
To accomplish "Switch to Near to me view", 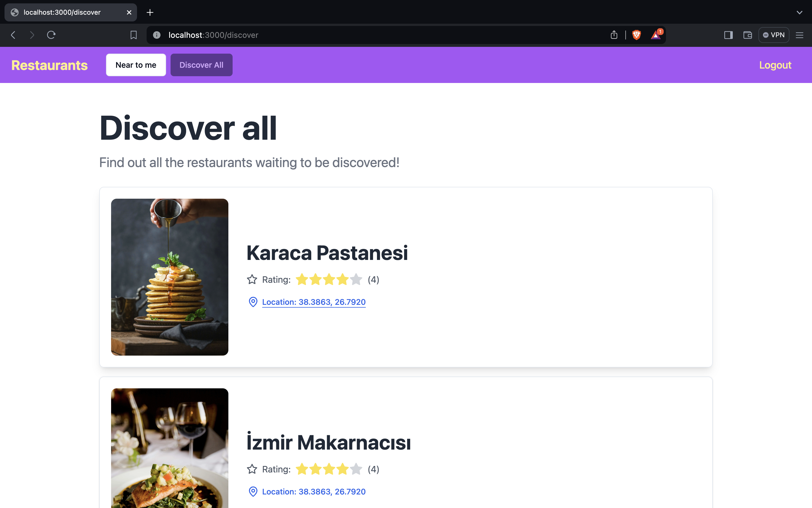I will [x=136, y=65].
